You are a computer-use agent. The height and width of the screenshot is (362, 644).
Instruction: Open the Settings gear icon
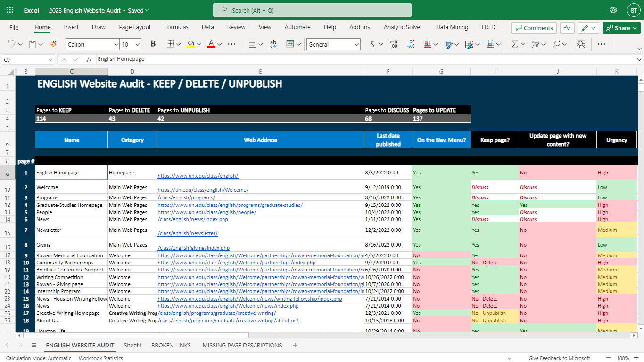613,10
